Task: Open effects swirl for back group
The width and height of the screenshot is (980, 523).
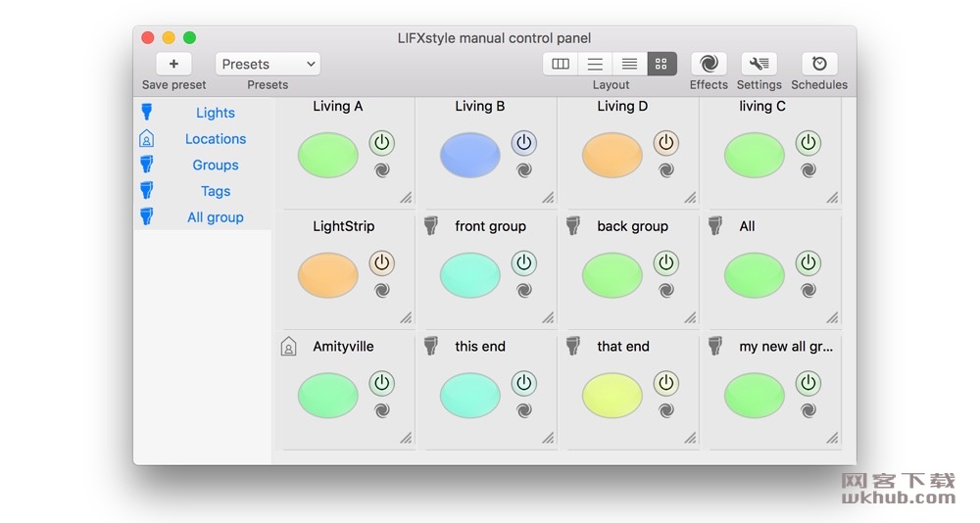Action: (666, 290)
